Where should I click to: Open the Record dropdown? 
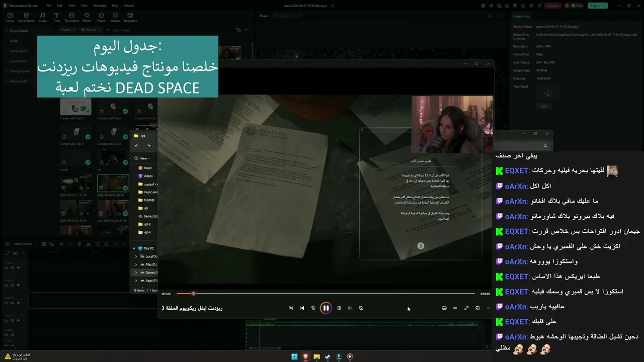coord(91,30)
